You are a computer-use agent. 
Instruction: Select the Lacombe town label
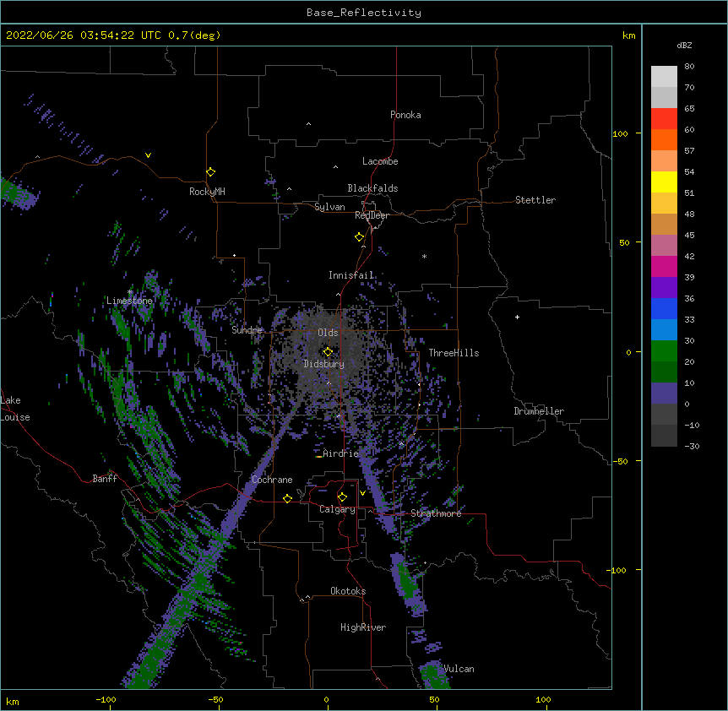tap(380, 161)
